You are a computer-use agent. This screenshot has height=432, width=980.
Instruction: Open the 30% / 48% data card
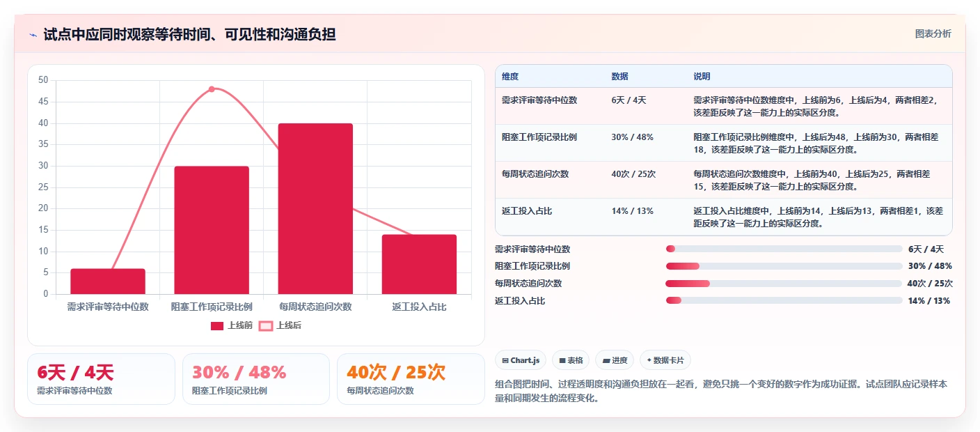255,379
